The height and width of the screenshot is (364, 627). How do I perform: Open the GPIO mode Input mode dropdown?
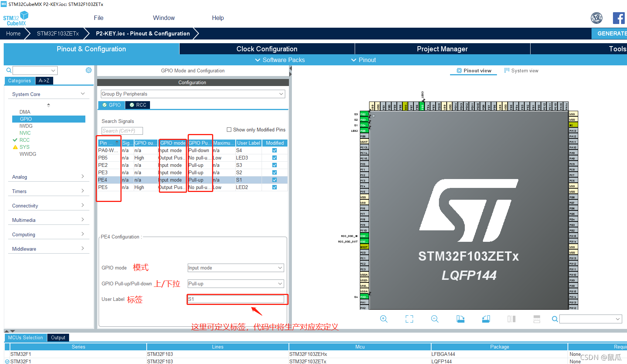pos(236,268)
